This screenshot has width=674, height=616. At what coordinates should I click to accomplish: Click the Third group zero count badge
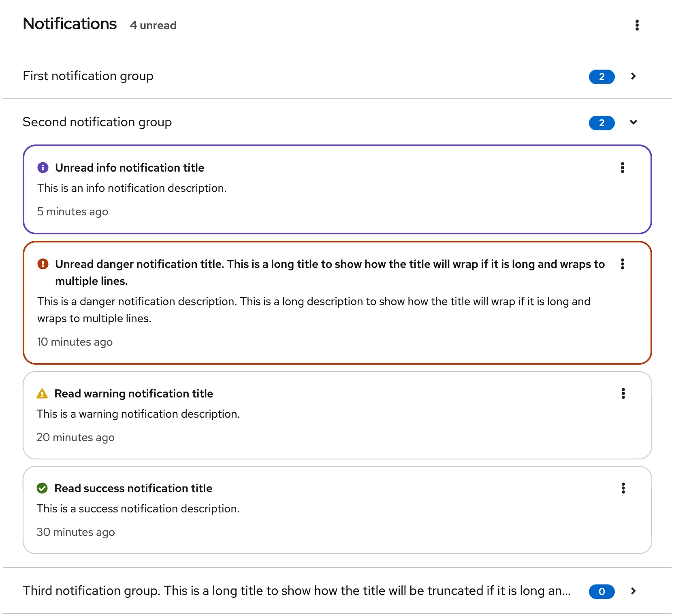(x=601, y=591)
